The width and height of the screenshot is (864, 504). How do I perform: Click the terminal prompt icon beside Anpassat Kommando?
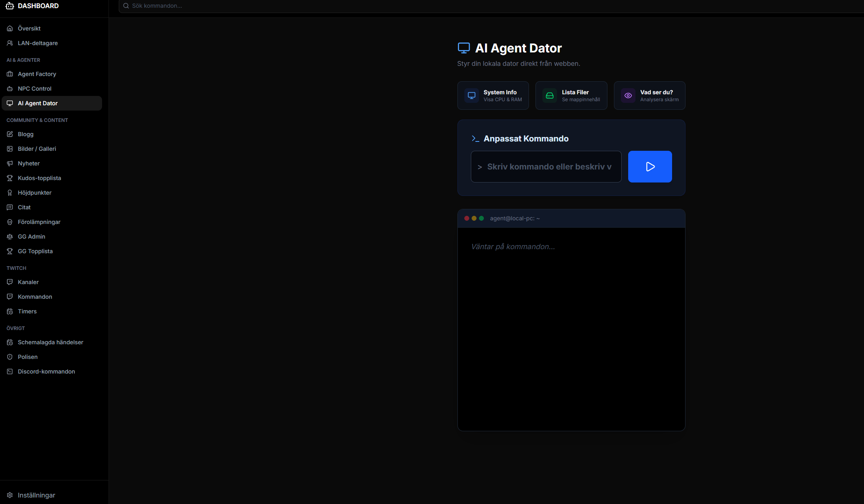(475, 139)
